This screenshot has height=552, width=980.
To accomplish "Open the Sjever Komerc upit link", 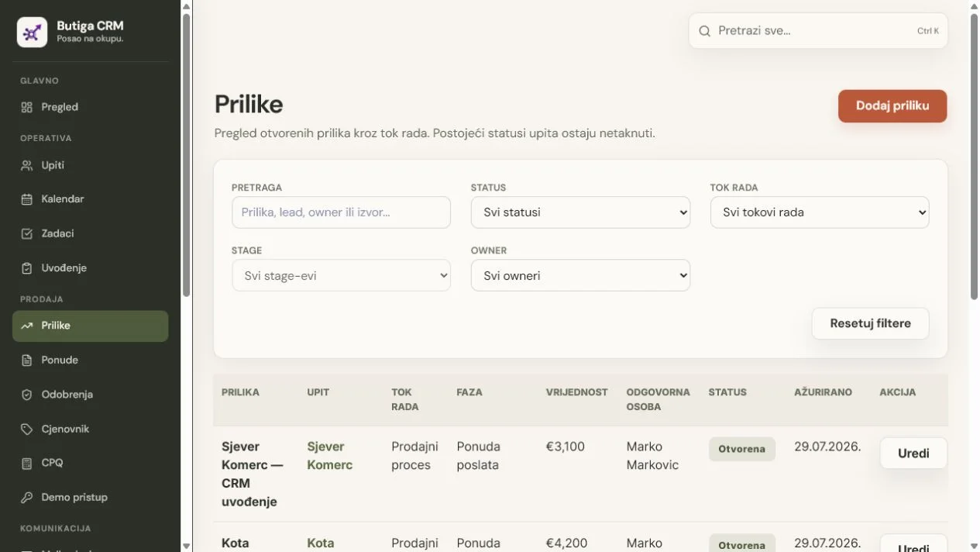I will (329, 456).
